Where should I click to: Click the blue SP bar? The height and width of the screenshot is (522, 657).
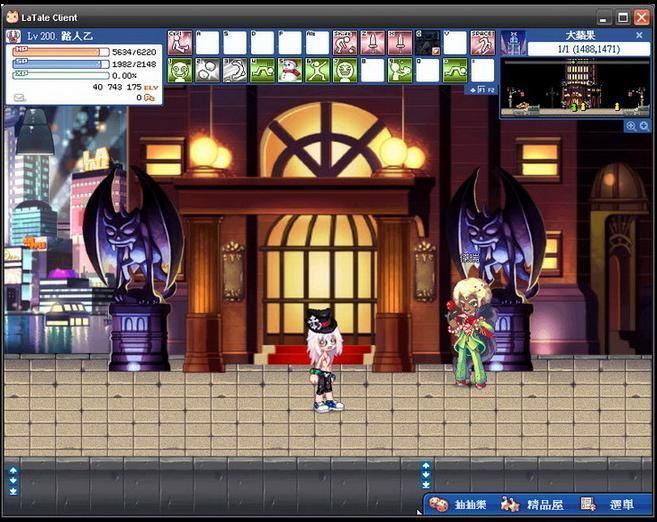pyautogui.click(x=61, y=64)
